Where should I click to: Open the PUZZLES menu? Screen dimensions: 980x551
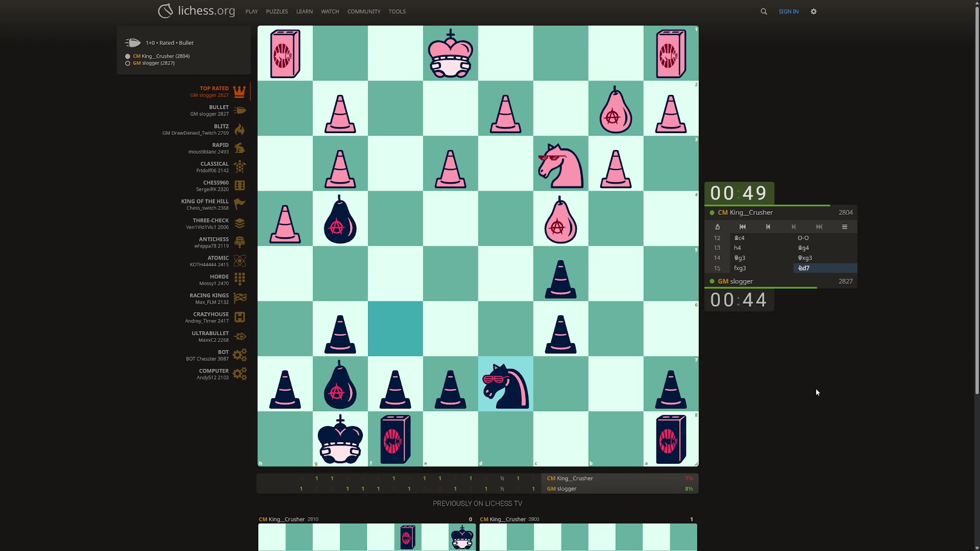point(277,11)
